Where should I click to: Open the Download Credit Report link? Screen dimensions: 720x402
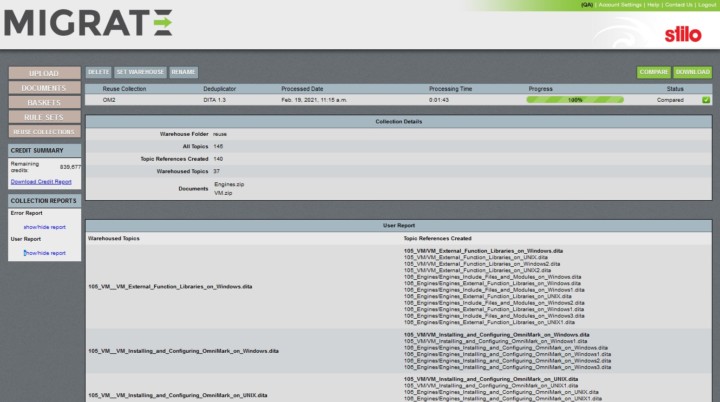point(43,181)
